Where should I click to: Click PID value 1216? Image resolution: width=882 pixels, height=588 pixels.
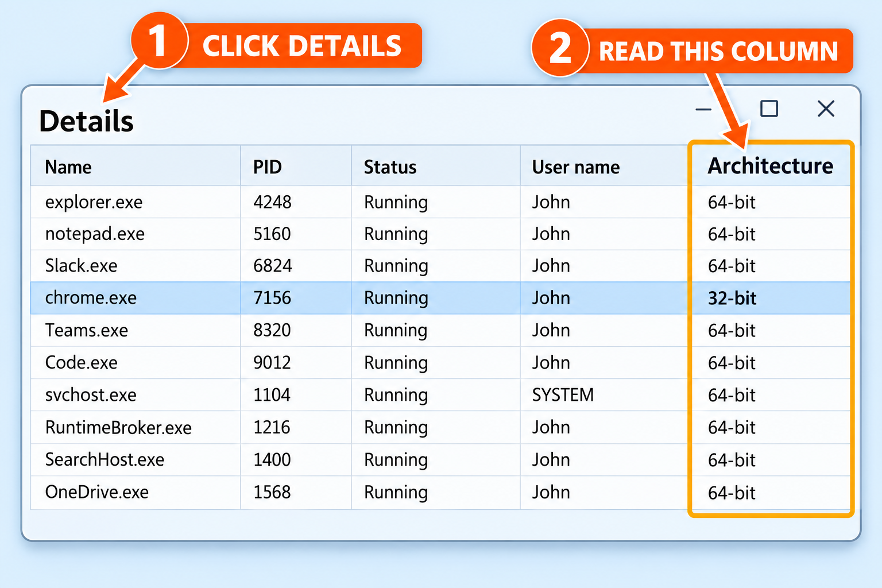tap(272, 427)
